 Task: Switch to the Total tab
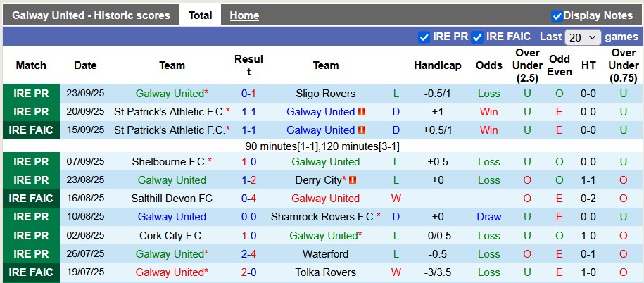click(x=200, y=15)
